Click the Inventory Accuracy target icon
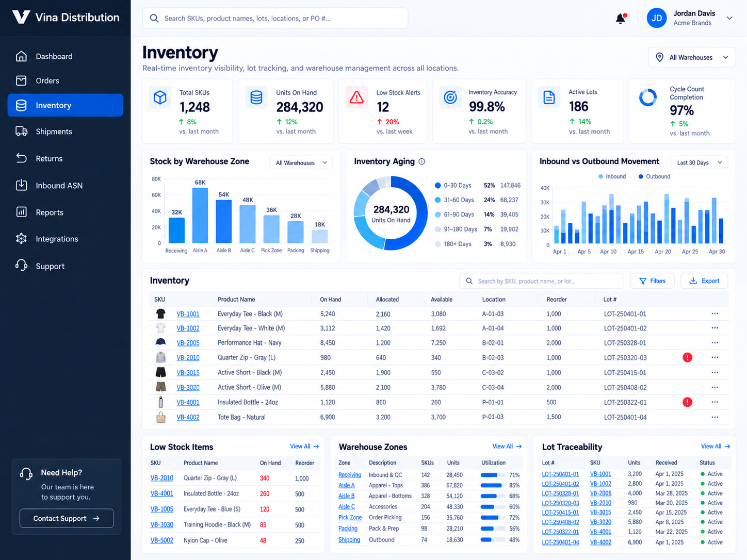The height and width of the screenshot is (560, 747). (450, 97)
